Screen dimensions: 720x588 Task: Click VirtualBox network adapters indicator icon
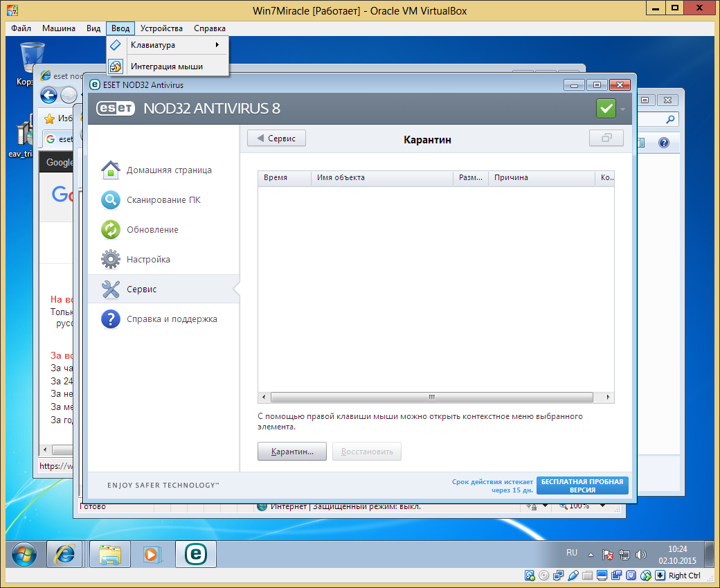click(x=559, y=576)
